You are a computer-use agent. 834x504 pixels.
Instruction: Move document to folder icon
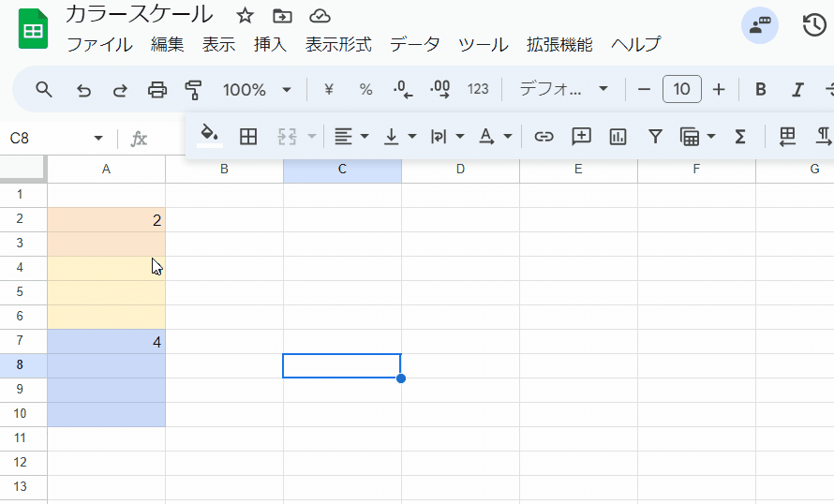(x=282, y=16)
